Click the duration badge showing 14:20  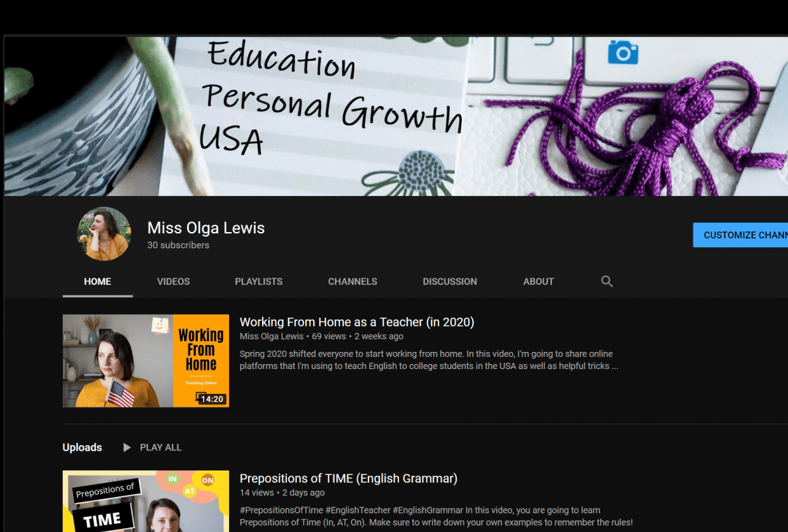(212, 398)
